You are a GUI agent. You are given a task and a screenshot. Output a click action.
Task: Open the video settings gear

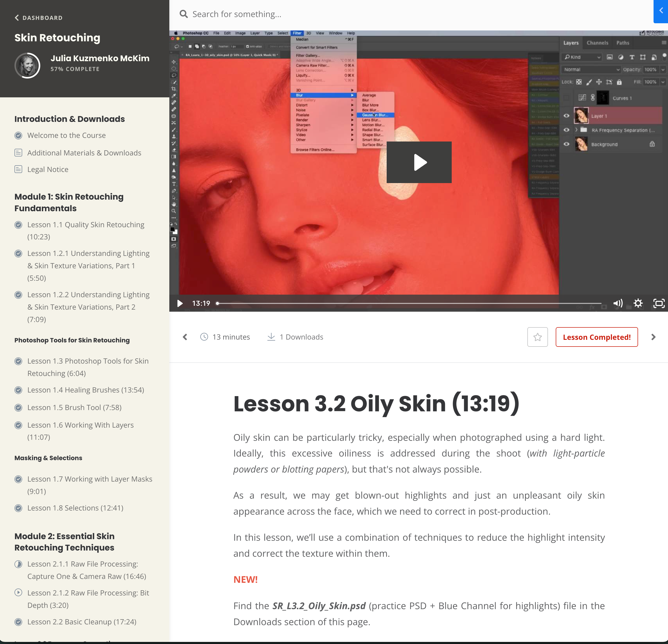(638, 303)
